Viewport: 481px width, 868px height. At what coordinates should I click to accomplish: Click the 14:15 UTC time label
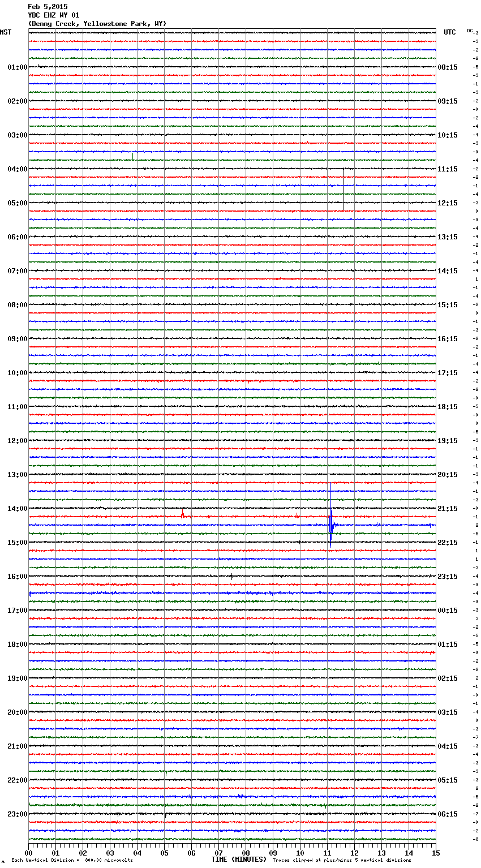click(x=448, y=271)
